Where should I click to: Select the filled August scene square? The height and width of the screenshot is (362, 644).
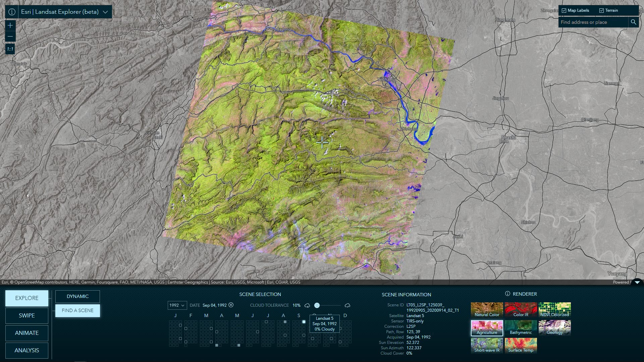[285, 322]
